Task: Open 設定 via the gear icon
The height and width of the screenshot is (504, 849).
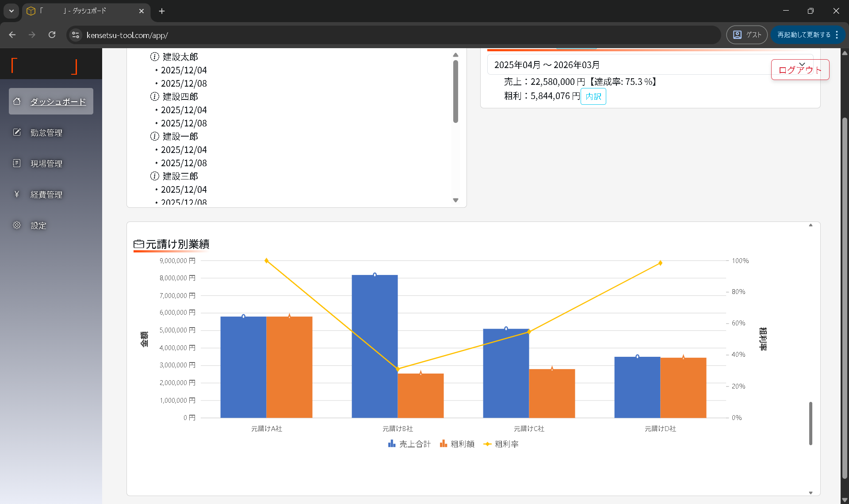Action: (17, 225)
